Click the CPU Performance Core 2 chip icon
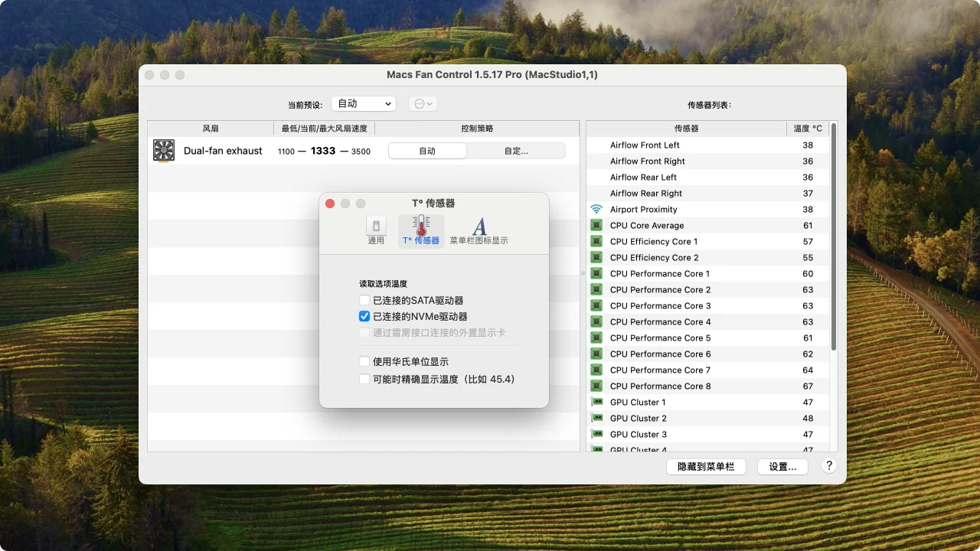Screen dimensions: 980x551 [x=596, y=290]
